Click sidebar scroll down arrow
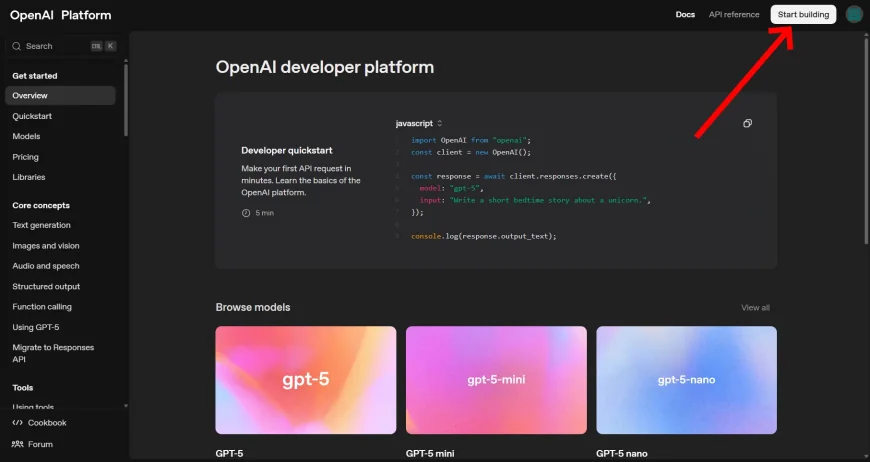This screenshot has width=870, height=462. [125, 406]
